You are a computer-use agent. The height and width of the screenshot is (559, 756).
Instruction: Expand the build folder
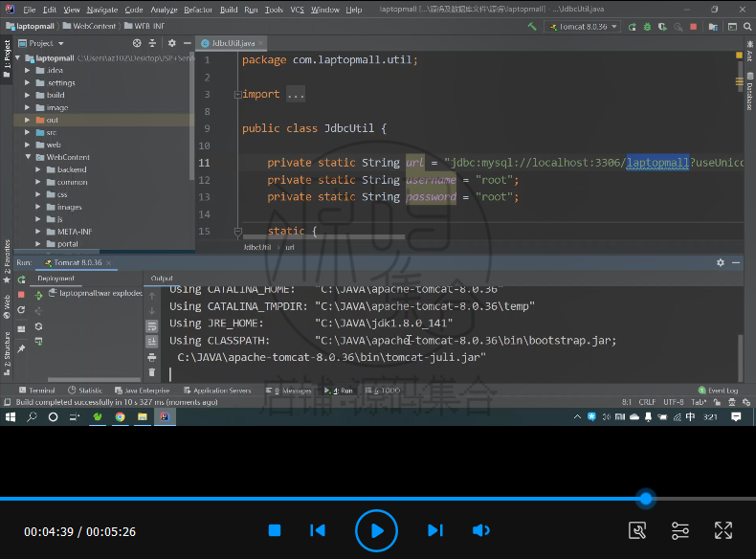click(x=28, y=95)
